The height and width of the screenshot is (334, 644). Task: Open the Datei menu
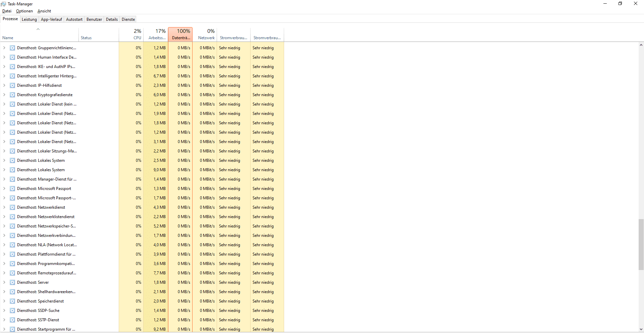pos(7,11)
